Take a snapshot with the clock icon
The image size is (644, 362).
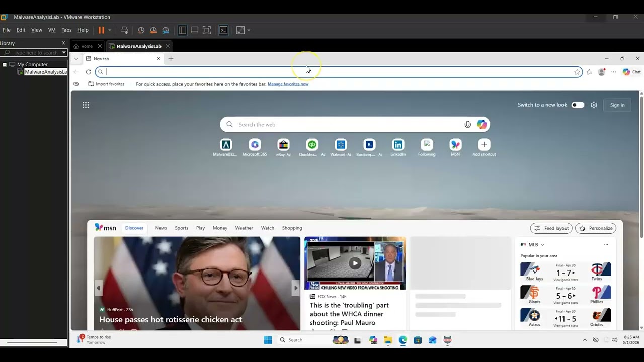(x=141, y=30)
